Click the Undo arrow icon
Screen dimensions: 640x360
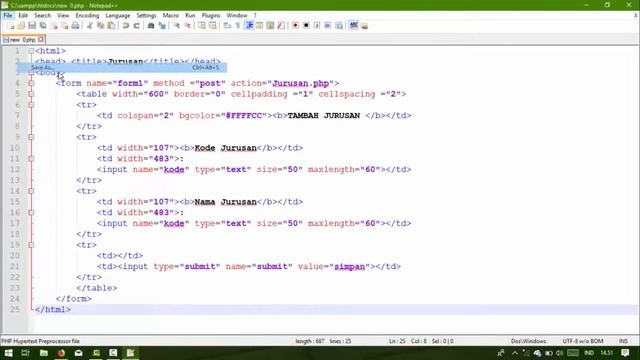click(x=126, y=26)
